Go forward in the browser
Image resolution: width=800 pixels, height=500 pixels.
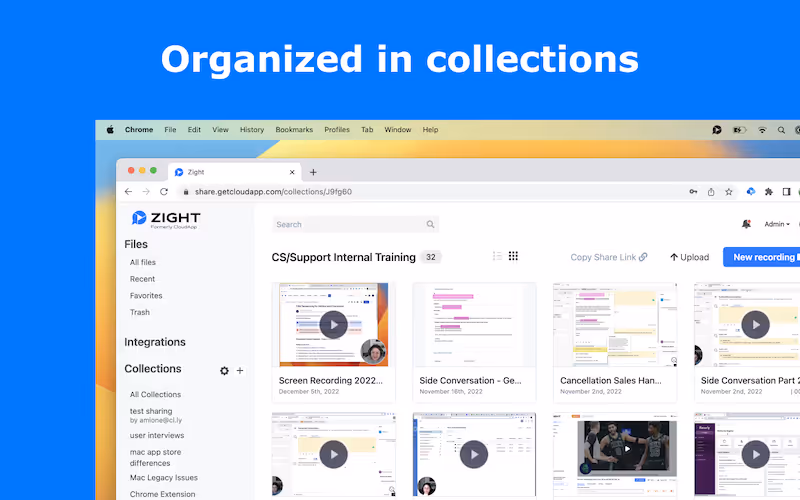tap(146, 192)
